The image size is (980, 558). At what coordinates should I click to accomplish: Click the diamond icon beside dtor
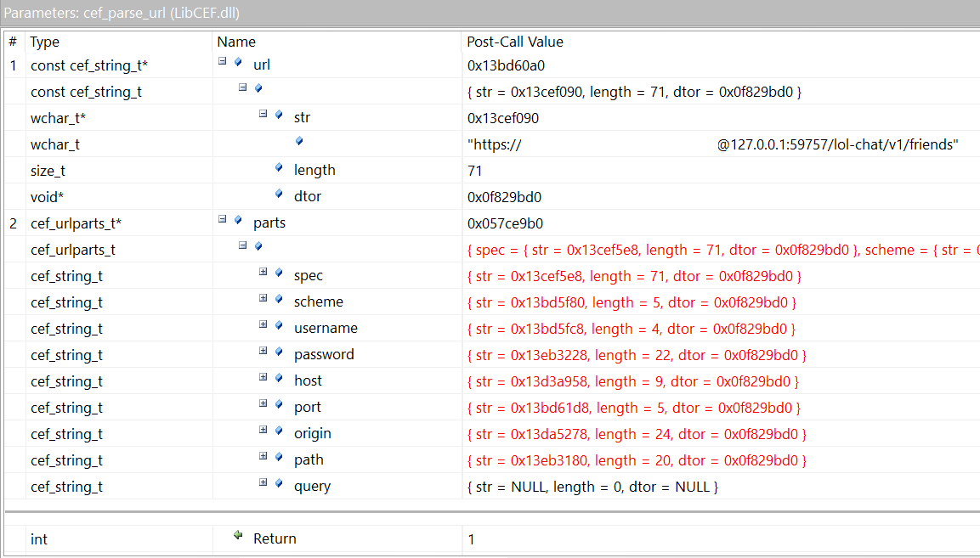pyautogui.click(x=278, y=195)
